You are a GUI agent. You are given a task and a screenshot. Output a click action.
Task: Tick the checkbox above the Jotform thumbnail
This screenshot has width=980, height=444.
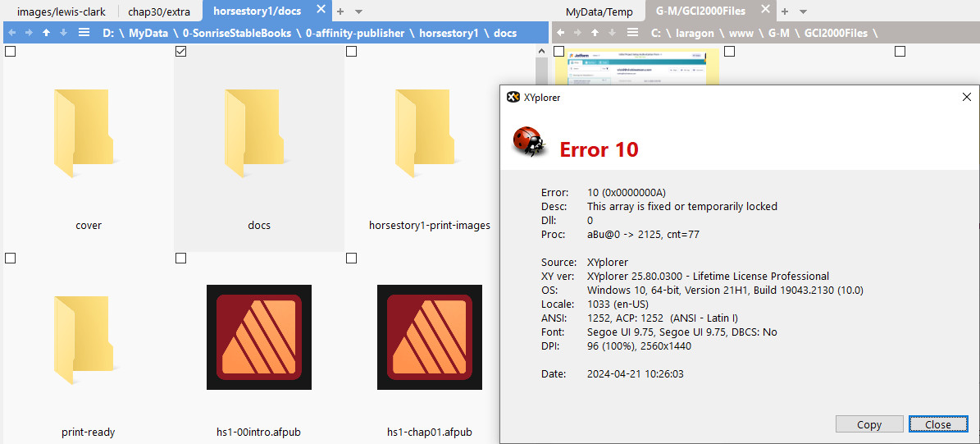558,52
